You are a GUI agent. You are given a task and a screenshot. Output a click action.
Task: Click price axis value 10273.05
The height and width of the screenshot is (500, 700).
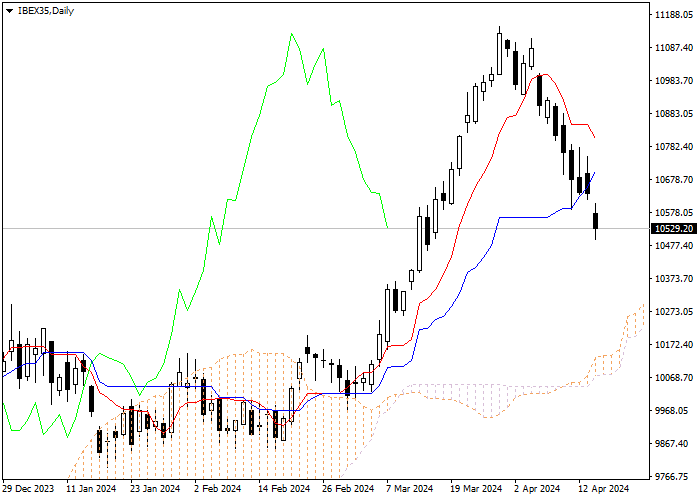pos(674,312)
